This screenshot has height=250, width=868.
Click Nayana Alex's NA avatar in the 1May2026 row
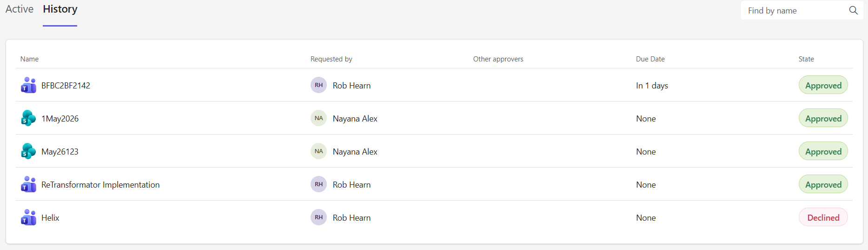coord(318,118)
